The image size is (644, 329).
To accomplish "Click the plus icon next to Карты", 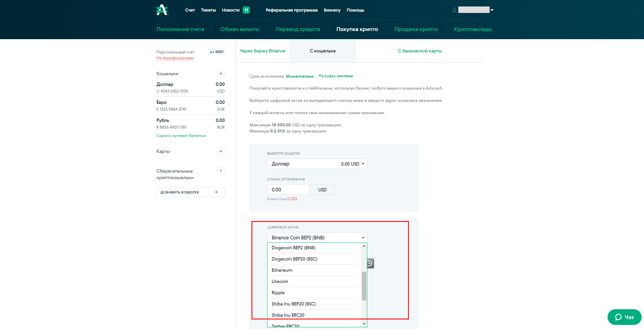I will (x=221, y=151).
